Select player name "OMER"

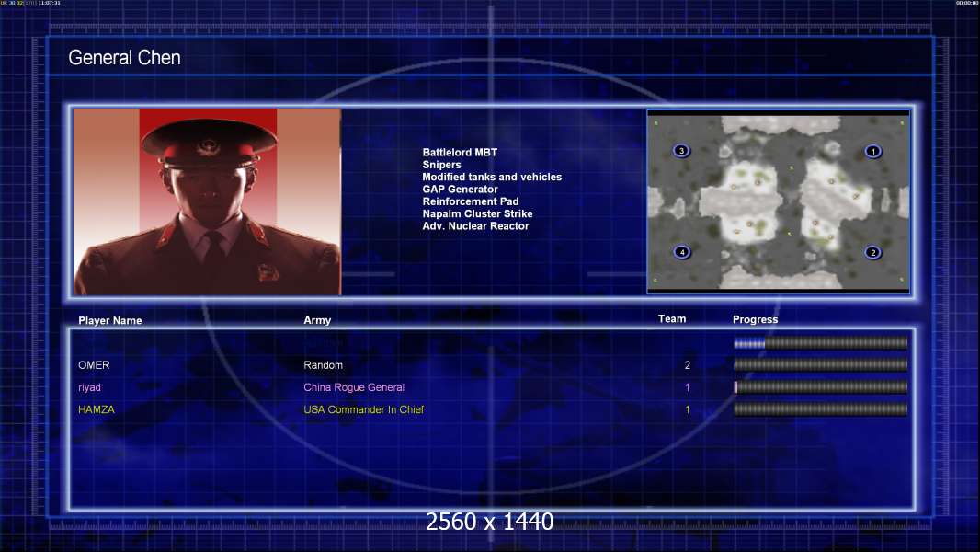[x=94, y=365]
